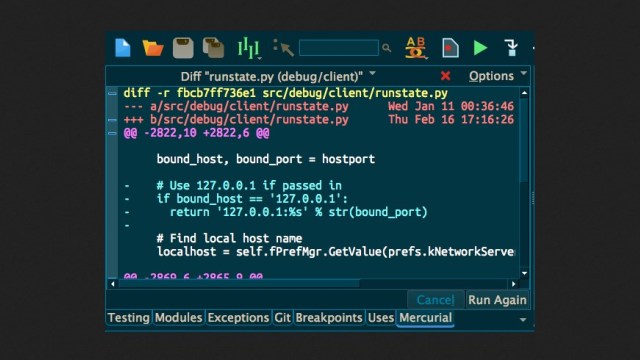Click the vertical scrollbar down arrow
This screenshot has width=640, height=360.
tap(524, 273)
